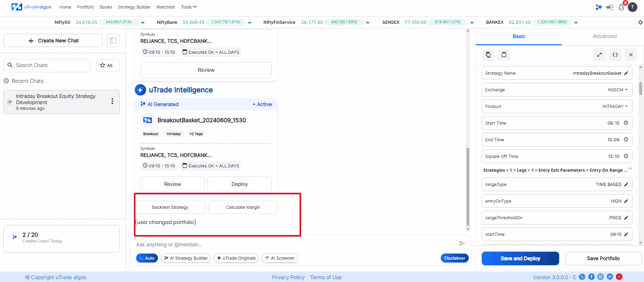Screen dimensions: 644x282
Task: Open the End Time clock picker
Action: click(625, 140)
